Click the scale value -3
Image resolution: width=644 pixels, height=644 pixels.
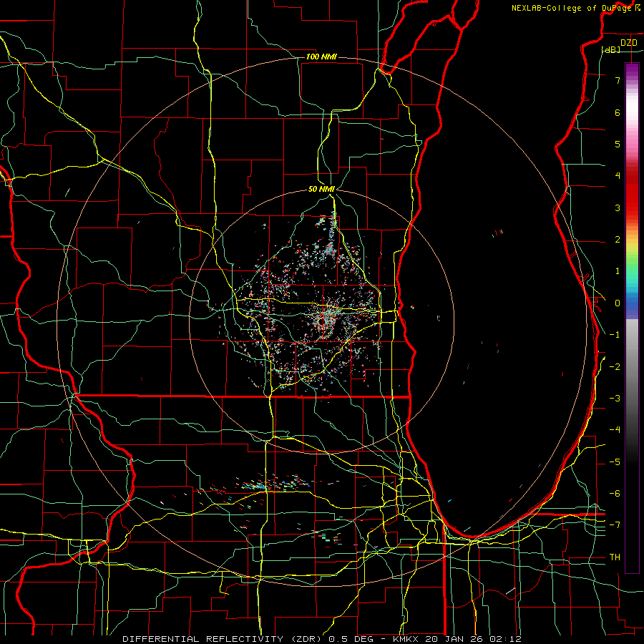tap(615, 399)
